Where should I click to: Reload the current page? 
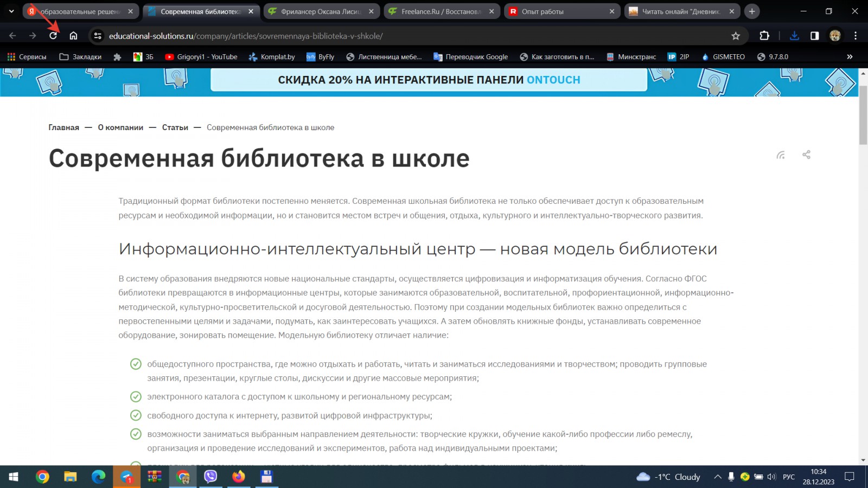[53, 36]
